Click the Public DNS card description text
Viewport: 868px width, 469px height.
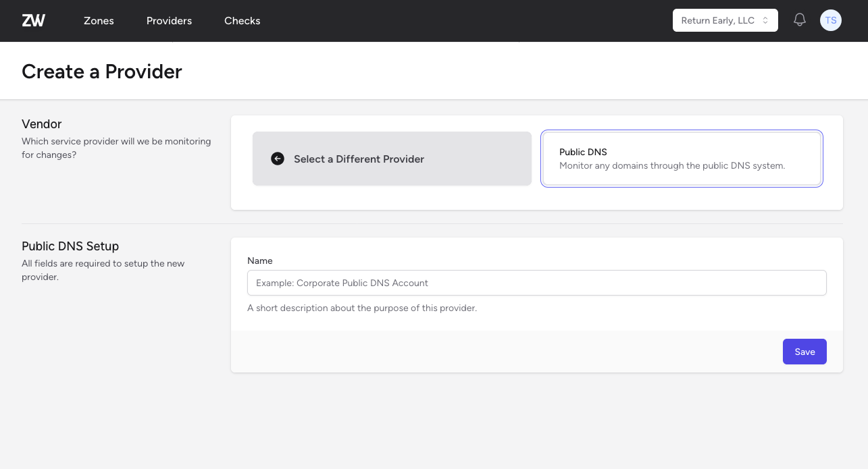(x=671, y=165)
